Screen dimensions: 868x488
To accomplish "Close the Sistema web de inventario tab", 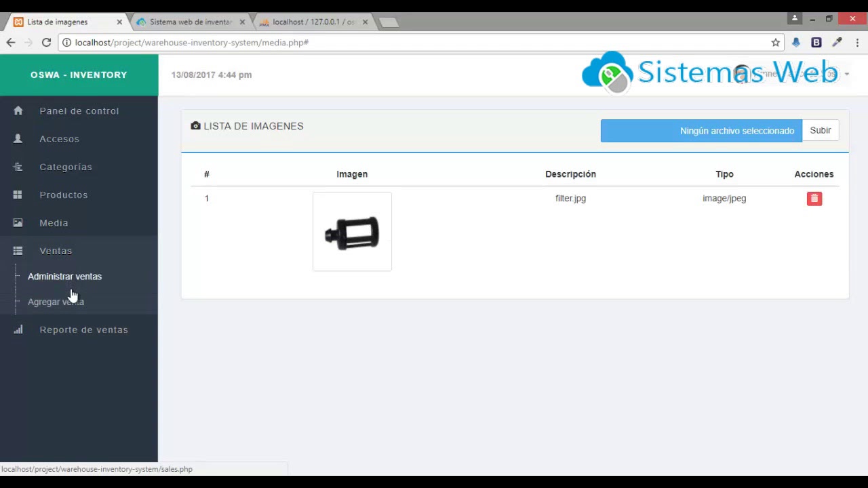I will [242, 22].
